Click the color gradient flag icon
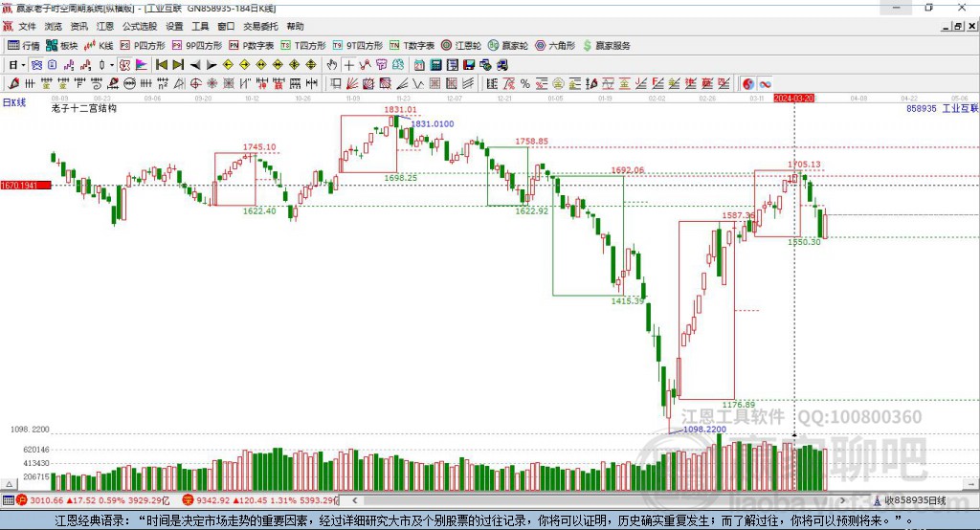 click(x=142, y=65)
